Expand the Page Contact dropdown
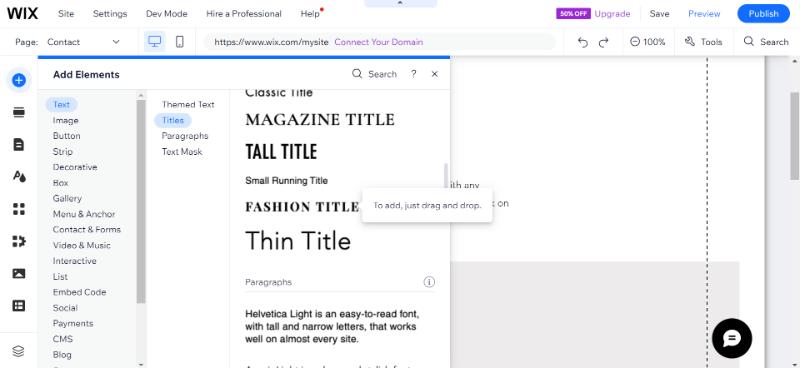 click(84, 42)
